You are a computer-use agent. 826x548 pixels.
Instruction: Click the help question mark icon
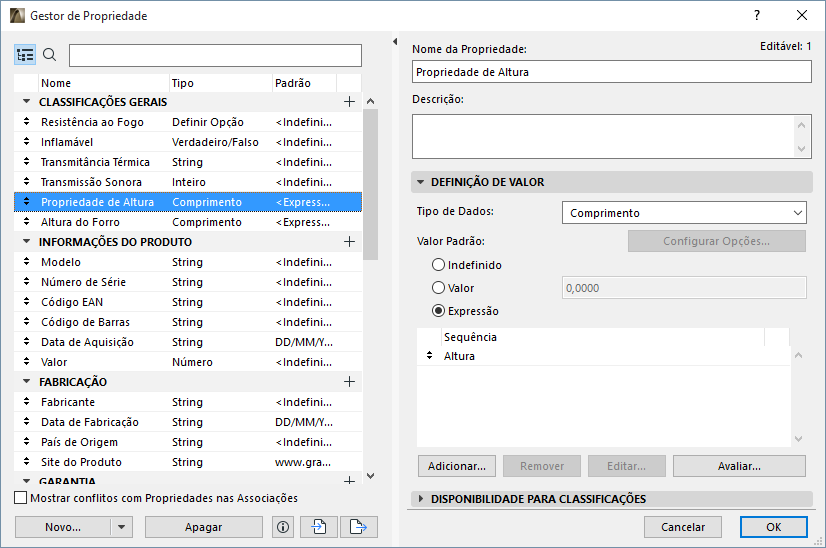click(x=757, y=15)
